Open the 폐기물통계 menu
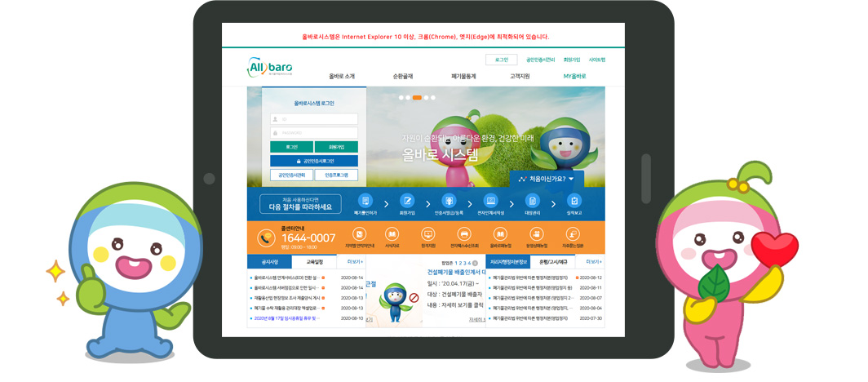 [463, 77]
